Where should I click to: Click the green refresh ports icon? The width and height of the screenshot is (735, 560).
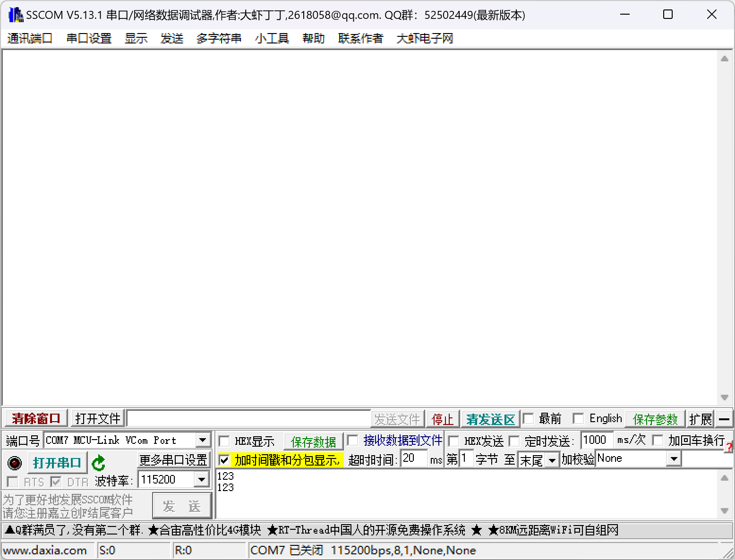pyautogui.click(x=99, y=463)
